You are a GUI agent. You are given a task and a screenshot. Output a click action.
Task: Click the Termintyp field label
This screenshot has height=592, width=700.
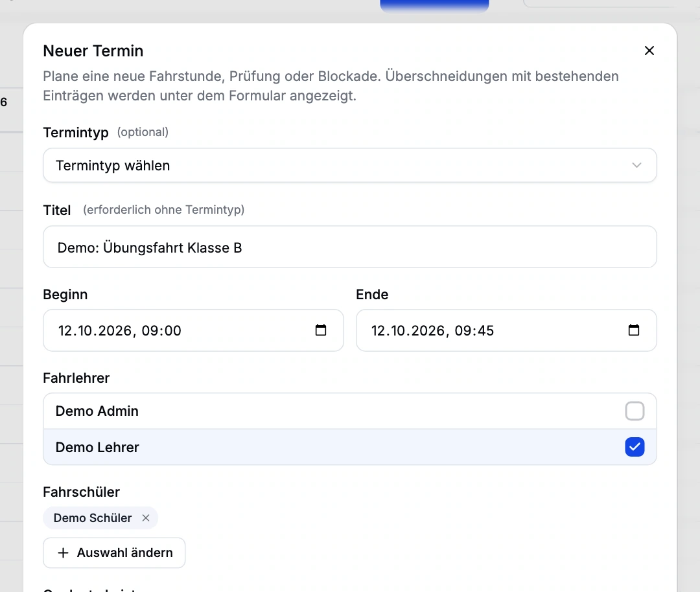(x=76, y=133)
